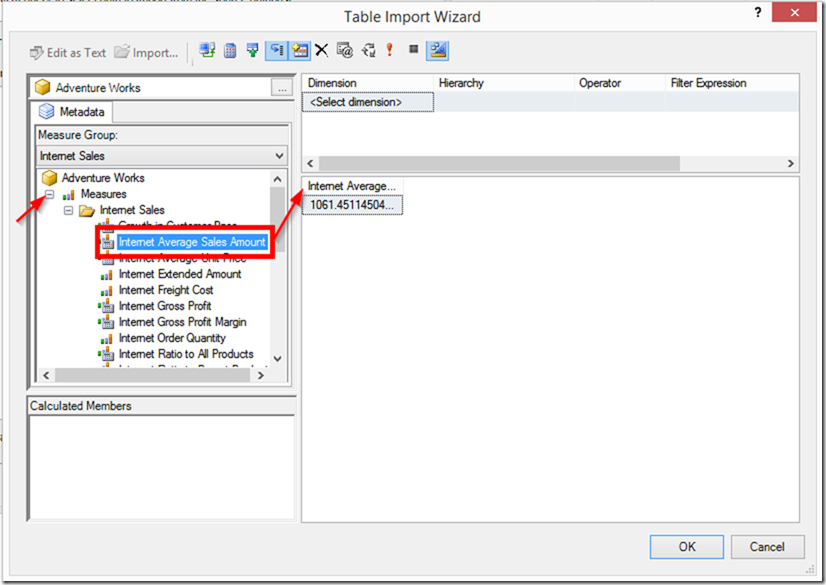Toggle the Auto Execute toolbar icon
Image resolution: width=826 pixels, height=585 pixels.
coord(277,51)
